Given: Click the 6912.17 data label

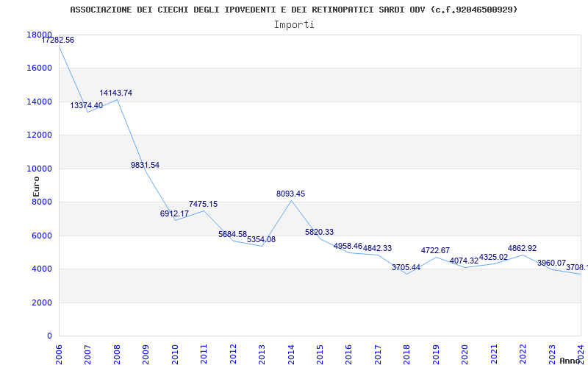Looking at the screenshot, I should coord(174,213).
